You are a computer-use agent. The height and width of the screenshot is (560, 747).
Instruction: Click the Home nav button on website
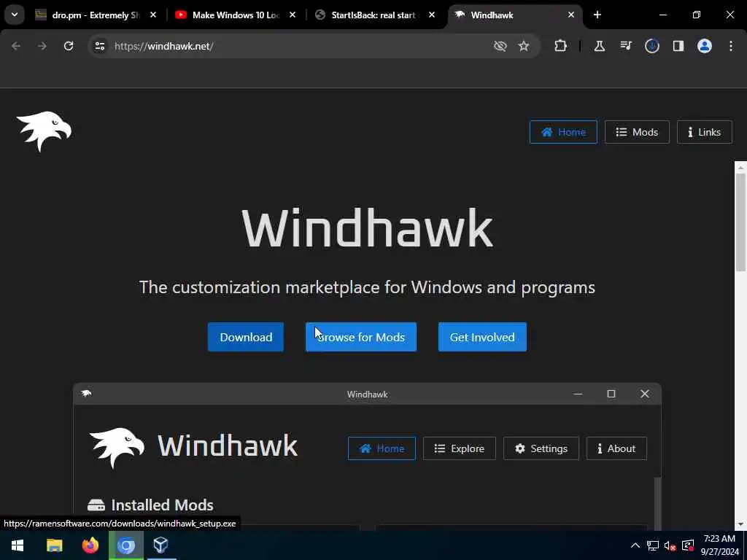[x=563, y=132]
